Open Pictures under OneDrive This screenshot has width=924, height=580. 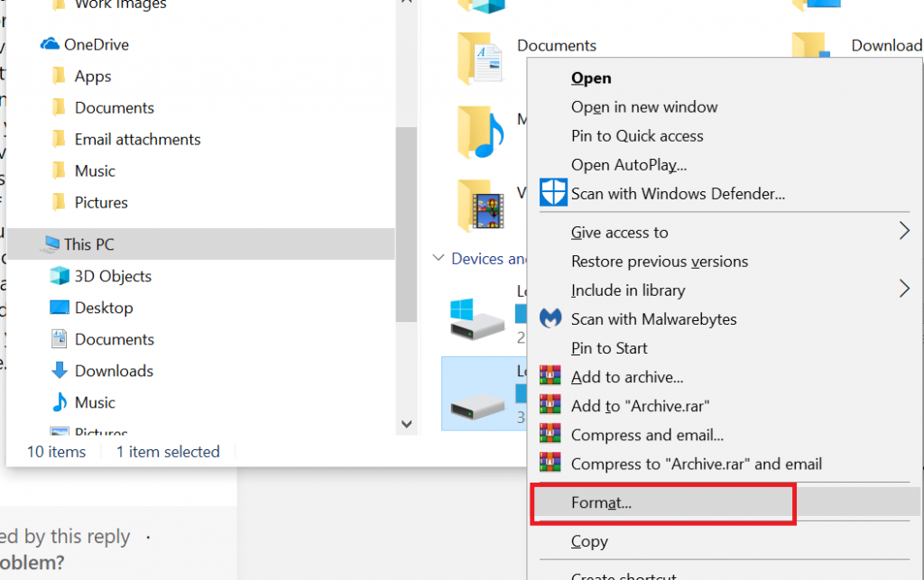coord(101,203)
